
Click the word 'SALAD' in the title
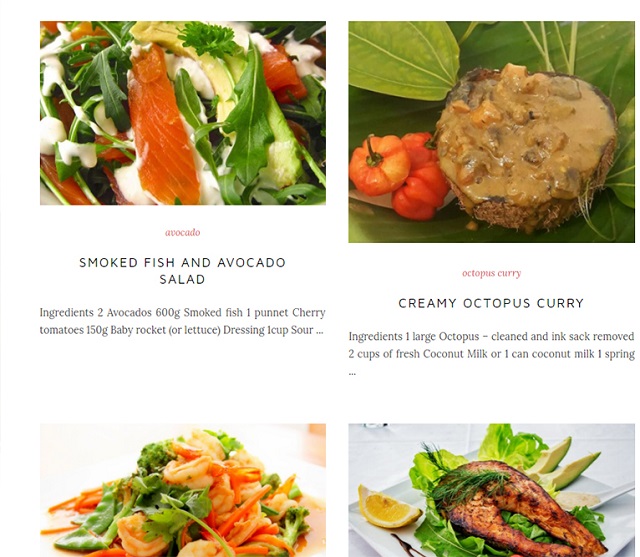pyautogui.click(x=182, y=280)
